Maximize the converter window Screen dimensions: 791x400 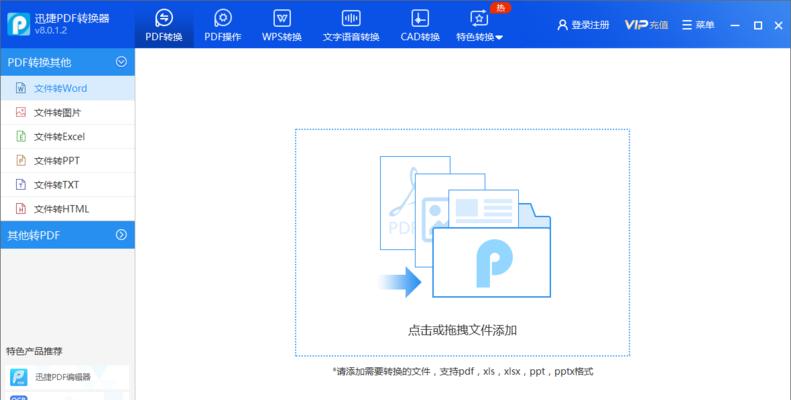pos(758,25)
